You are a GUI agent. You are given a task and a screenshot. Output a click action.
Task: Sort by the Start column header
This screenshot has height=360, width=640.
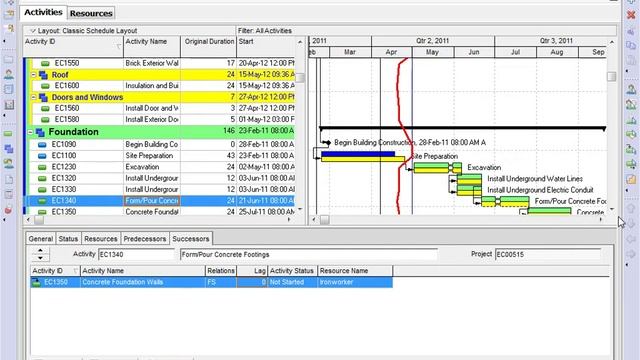point(265,46)
